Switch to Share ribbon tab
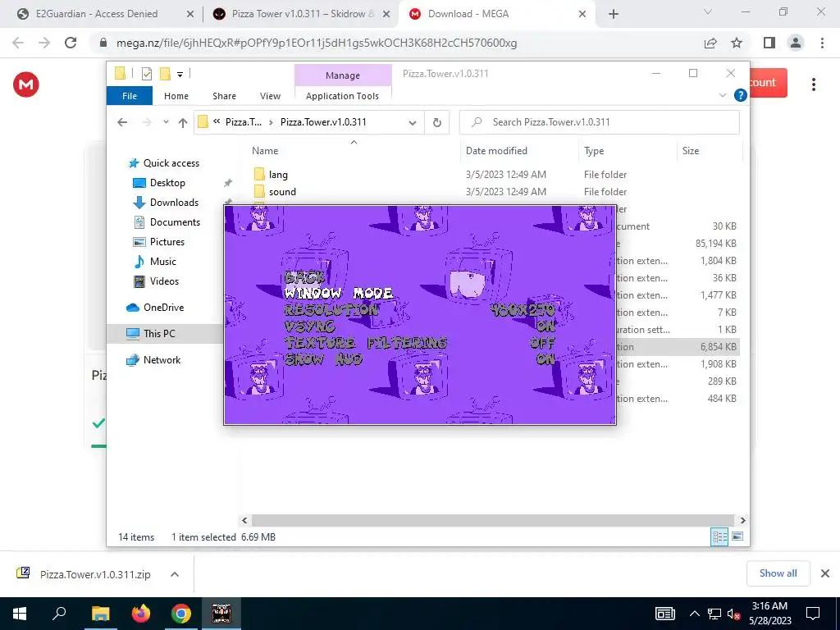The image size is (840, 630). coord(224,96)
